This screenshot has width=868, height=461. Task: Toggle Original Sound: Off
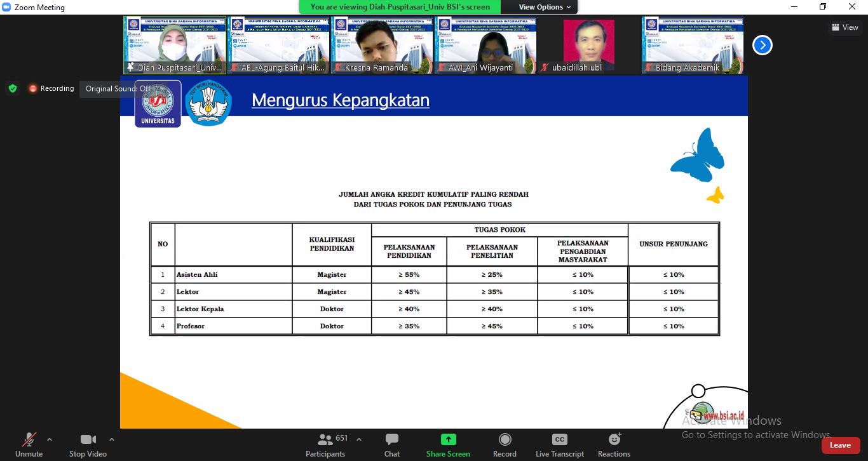coord(119,89)
